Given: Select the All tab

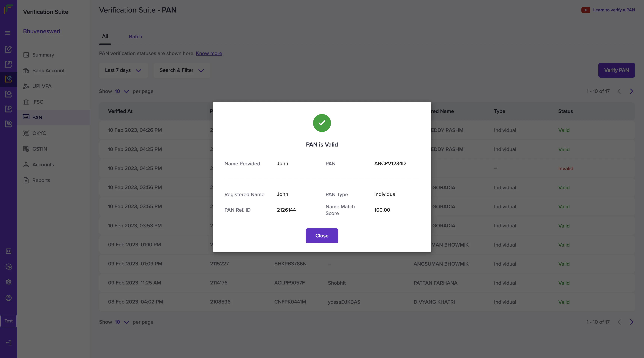Looking at the screenshot, I should coord(105,36).
